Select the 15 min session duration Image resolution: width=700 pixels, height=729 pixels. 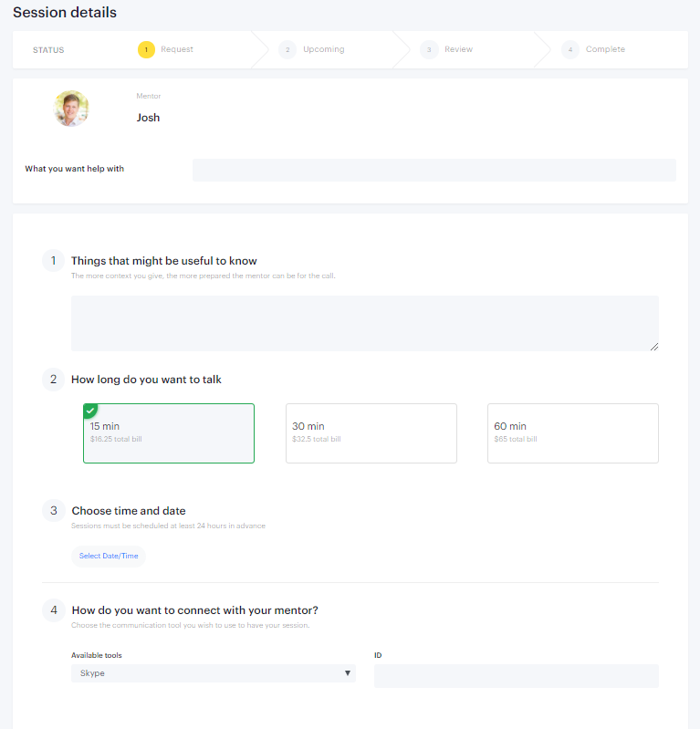169,433
